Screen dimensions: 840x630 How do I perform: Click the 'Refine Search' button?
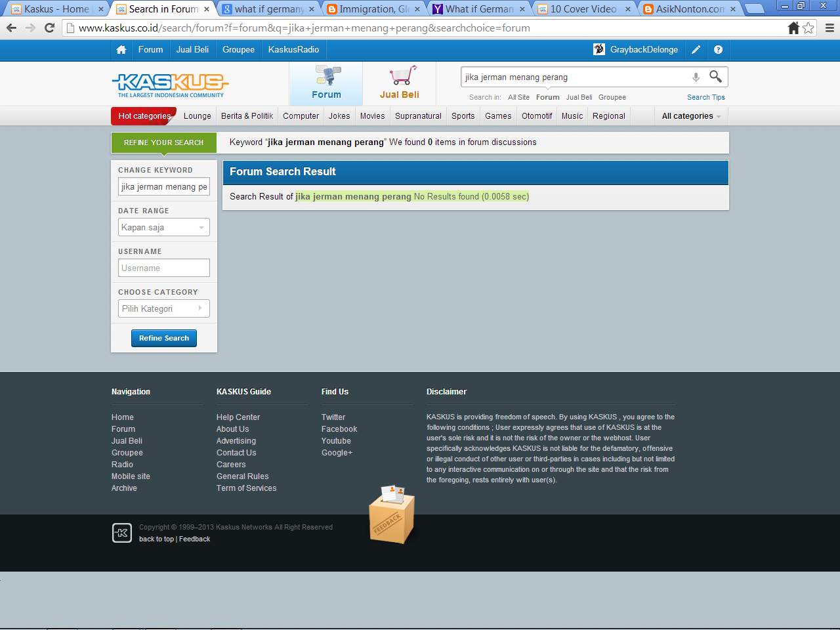tap(164, 338)
